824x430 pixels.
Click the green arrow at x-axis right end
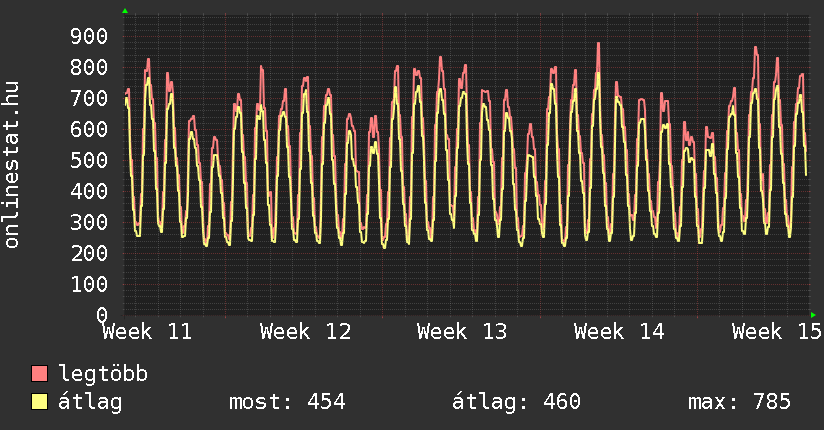tap(813, 315)
